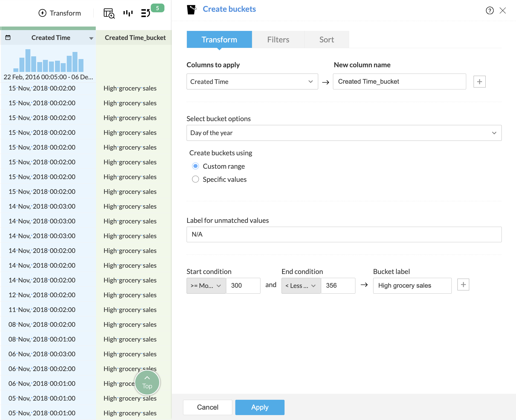Open the data preview table icon
Screen dimensions: 516x420
(109, 13)
